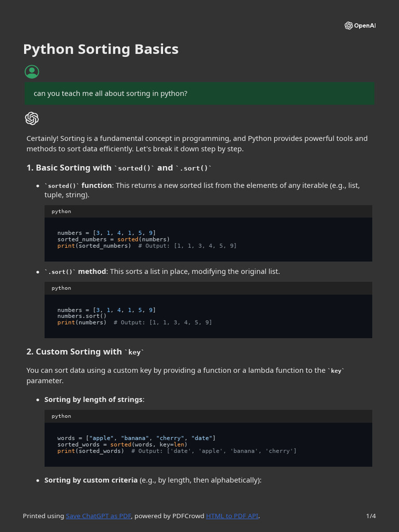The height and width of the screenshot is (532, 399).
Task: Click the "Certainly! Sorting is a fundamental" paragraph
Action: (x=197, y=143)
